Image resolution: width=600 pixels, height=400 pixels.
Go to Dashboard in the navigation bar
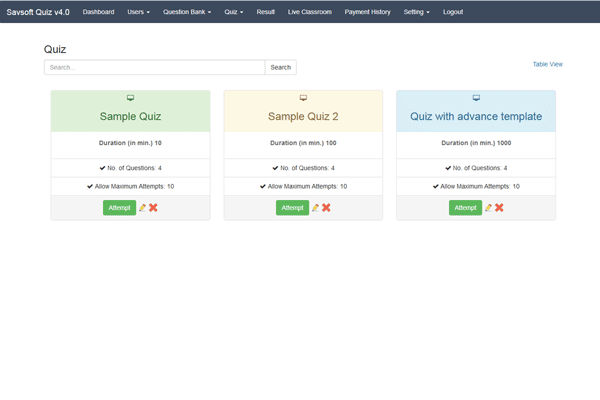pyautogui.click(x=98, y=12)
